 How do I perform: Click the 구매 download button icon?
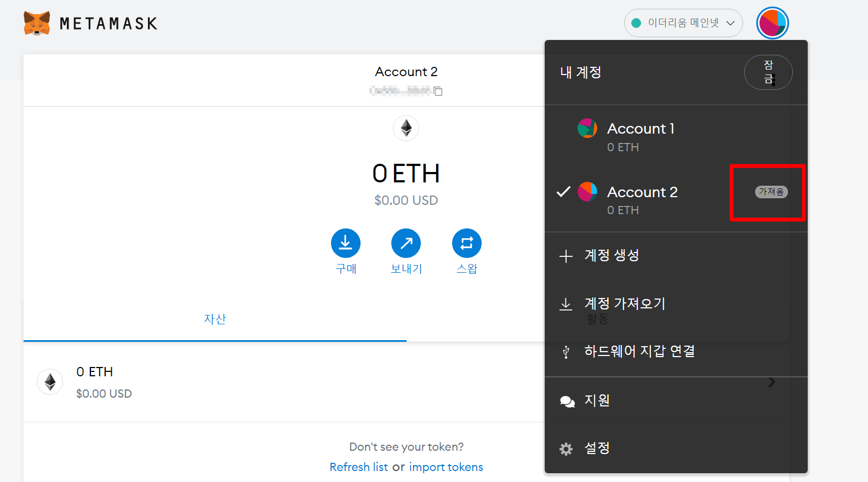tap(346, 243)
